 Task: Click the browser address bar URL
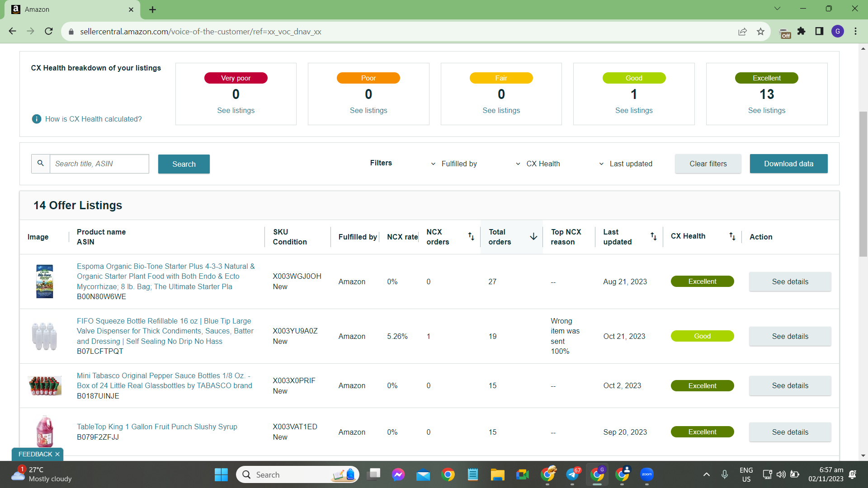(x=201, y=32)
